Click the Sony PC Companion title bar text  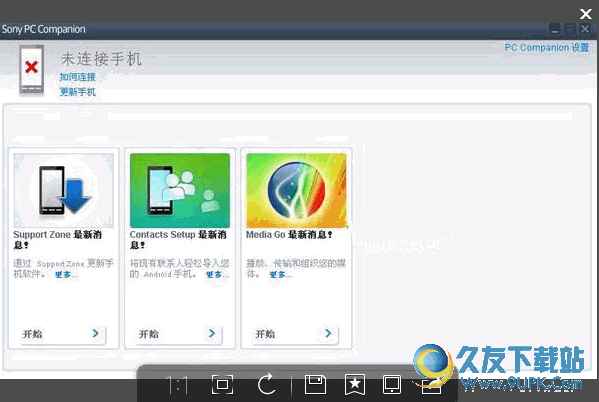[44, 29]
